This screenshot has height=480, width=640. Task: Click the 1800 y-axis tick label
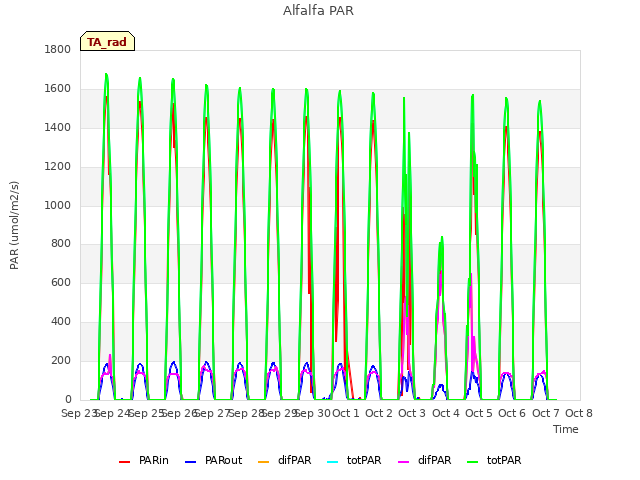click(58, 49)
